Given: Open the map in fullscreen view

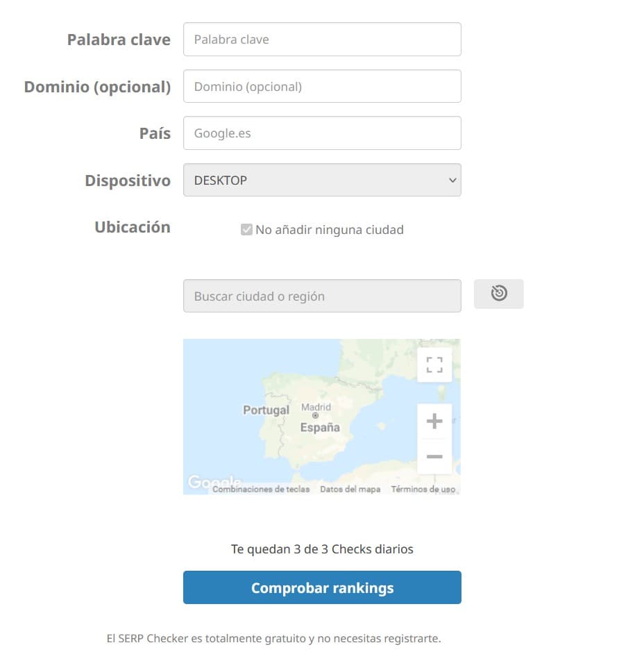Looking at the screenshot, I should click(434, 365).
